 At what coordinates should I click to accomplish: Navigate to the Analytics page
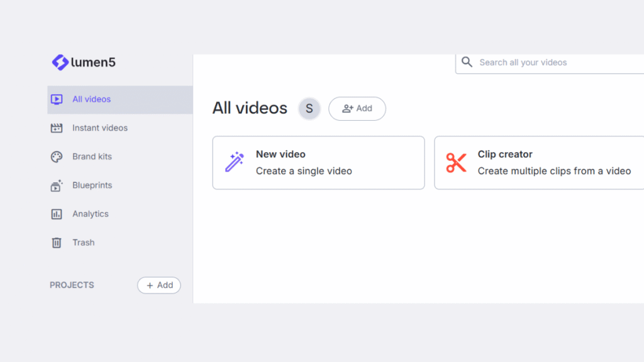(x=90, y=214)
